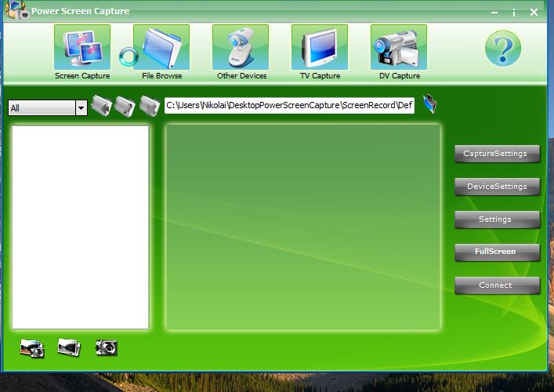Click the app logo in the title bar
The image size is (554, 392).
pos(16,10)
